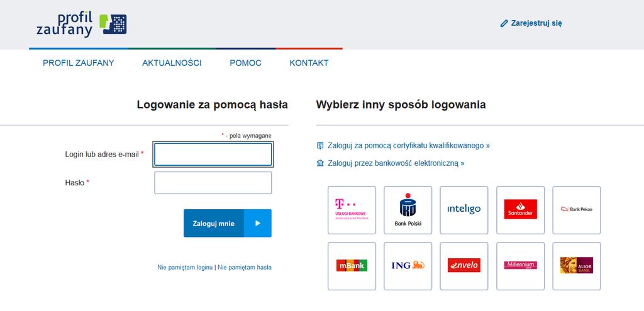Choose the Bank Pekao tile
The width and height of the screenshot is (644, 311).
tap(577, 210)
